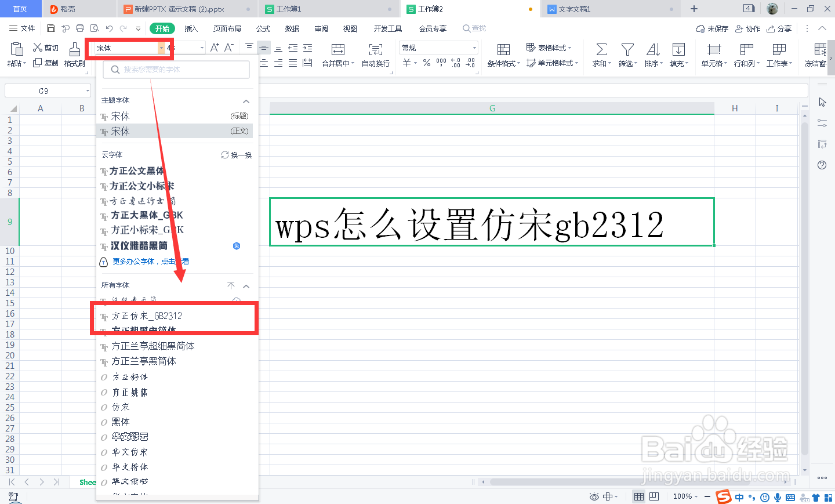Click the Sogou input method icon
Viewport: 835px width, 504px height.
click(724, 496)
